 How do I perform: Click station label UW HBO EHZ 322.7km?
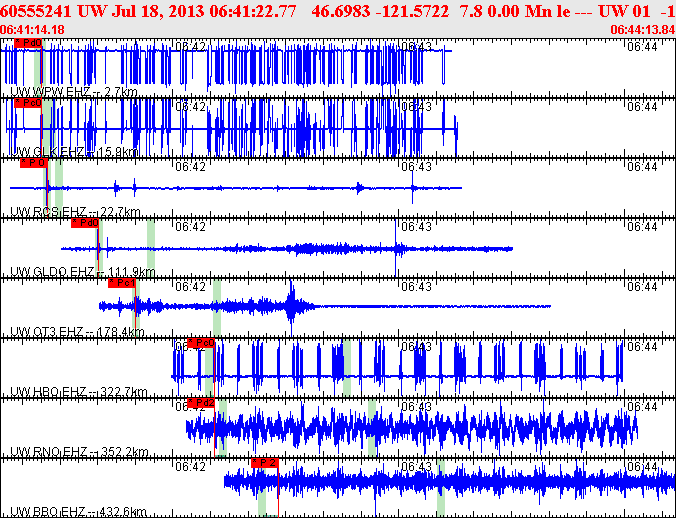(78, 392)
